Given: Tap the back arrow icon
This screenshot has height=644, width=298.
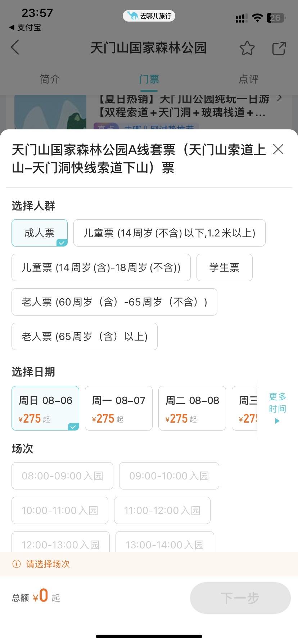Looking at the screenshot, I should [x=15, y=48].
